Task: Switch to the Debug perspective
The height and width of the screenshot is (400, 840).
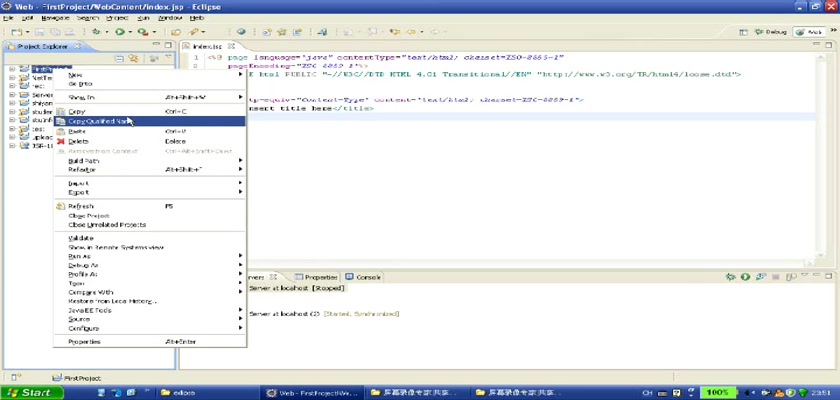Action: 770,32
